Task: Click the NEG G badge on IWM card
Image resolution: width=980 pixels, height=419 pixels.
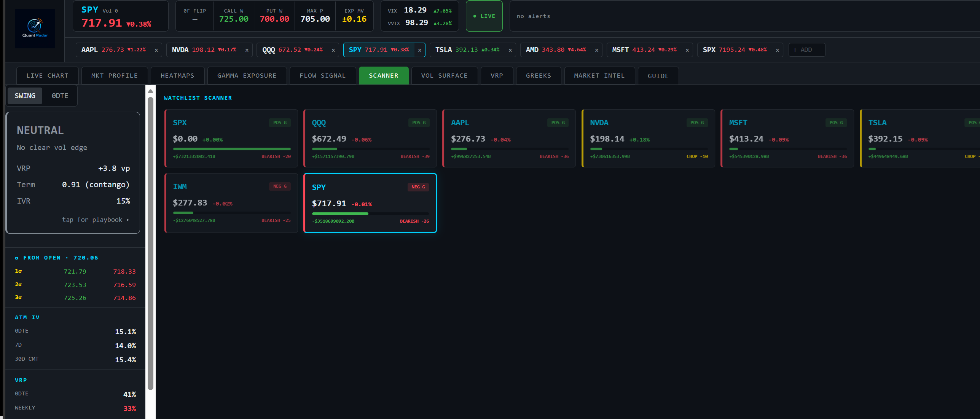Action: [280, 186]
